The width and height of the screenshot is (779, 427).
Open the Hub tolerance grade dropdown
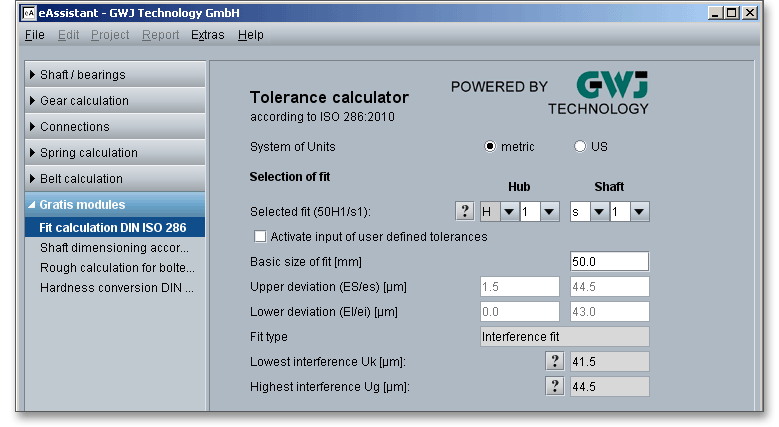548,212
